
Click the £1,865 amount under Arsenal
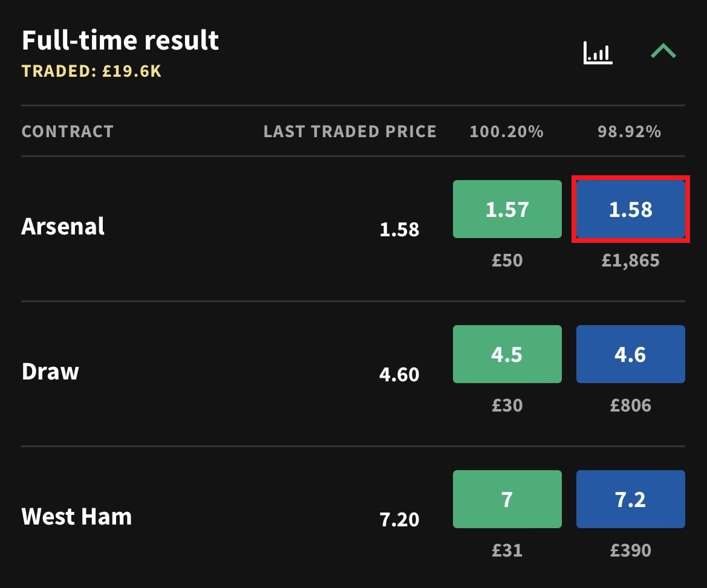pos(630,260)
